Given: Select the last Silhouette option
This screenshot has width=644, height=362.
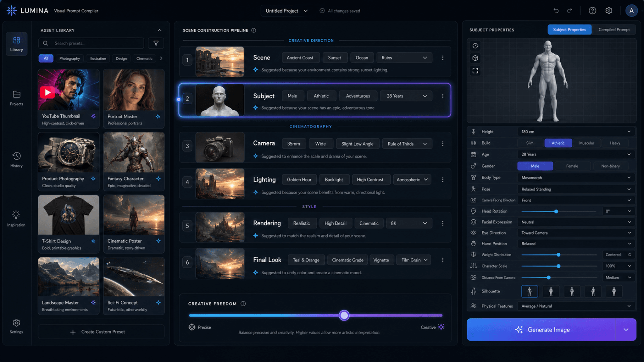Looking at the screenshot, I should point(614,291).
